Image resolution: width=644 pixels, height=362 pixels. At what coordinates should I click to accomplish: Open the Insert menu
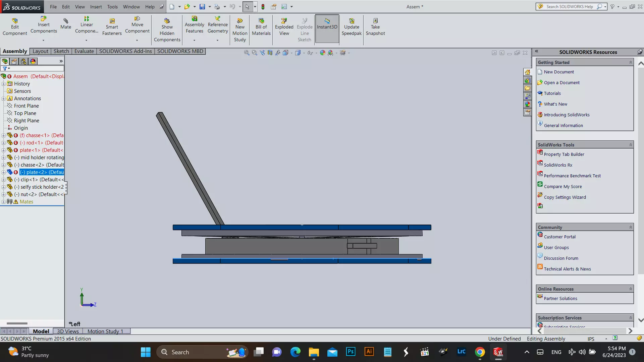coord(96,7)
